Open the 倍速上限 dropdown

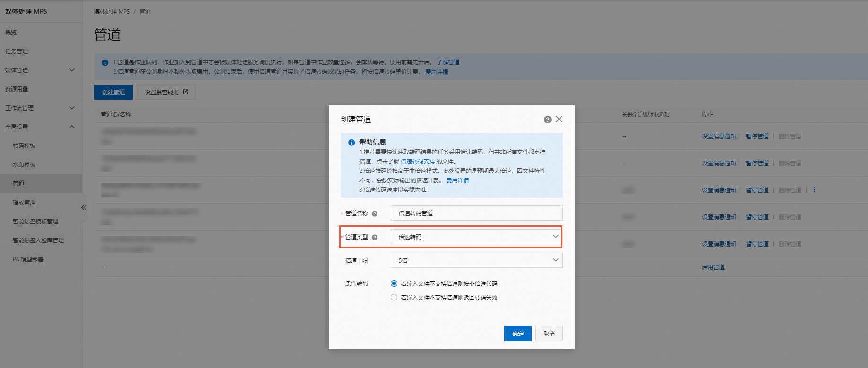(x=476, y=260)
